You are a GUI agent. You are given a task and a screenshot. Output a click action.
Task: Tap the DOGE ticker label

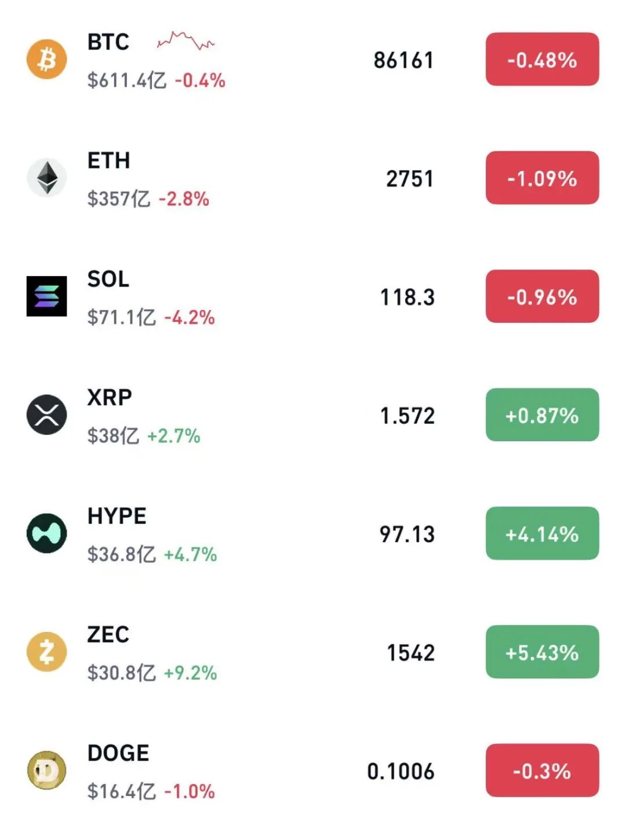pos(118,753)
